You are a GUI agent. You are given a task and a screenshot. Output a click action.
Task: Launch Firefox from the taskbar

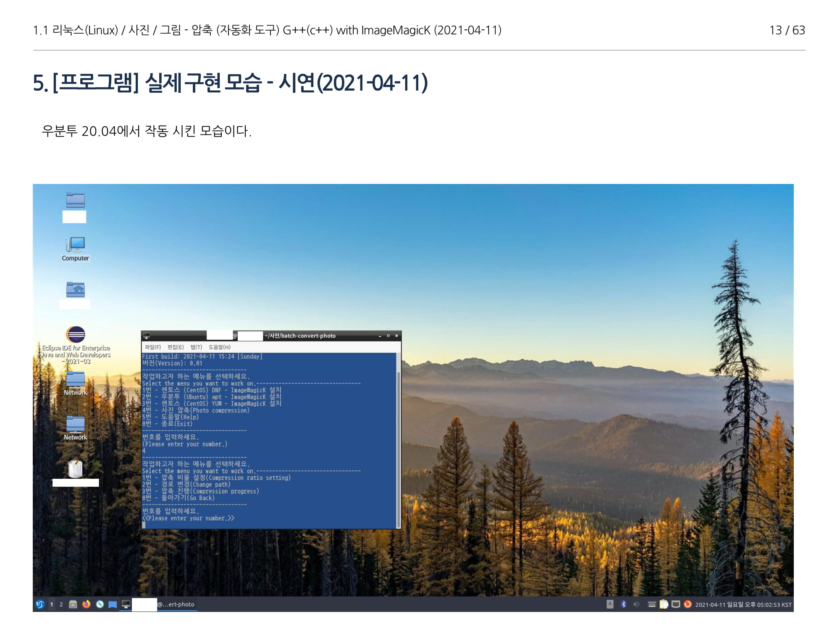(x=87, y=604)
